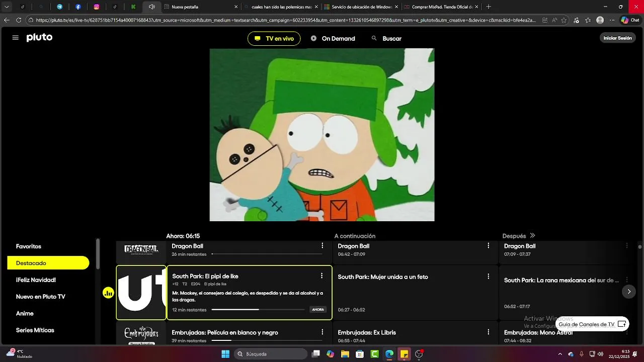Open options for Embrujadas: Ex Libris
The width and height of the screenshot is (644, 362).
pyautogui.click(x=488, y=332)
